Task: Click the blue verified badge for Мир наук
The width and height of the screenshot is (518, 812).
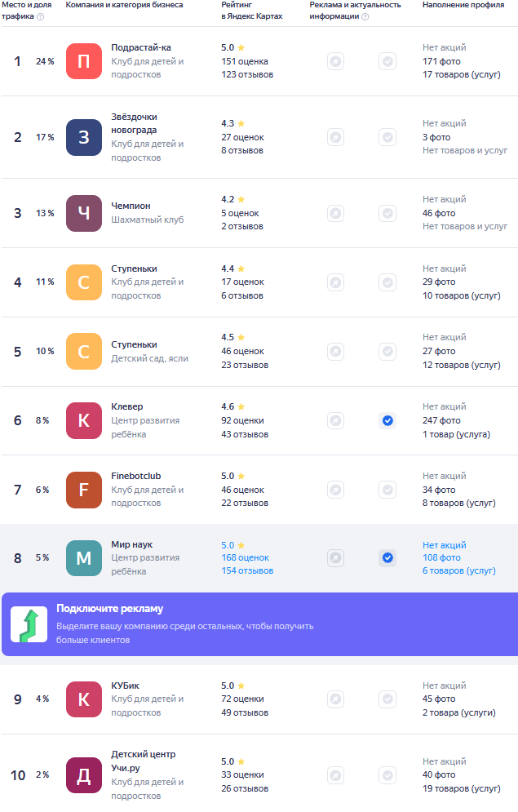Action: [x=387, y=558]
